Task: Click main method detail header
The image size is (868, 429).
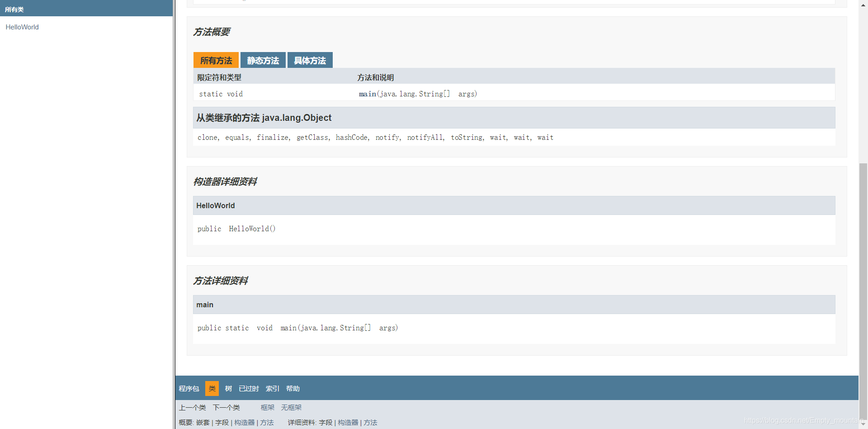Action: (514, 305)
